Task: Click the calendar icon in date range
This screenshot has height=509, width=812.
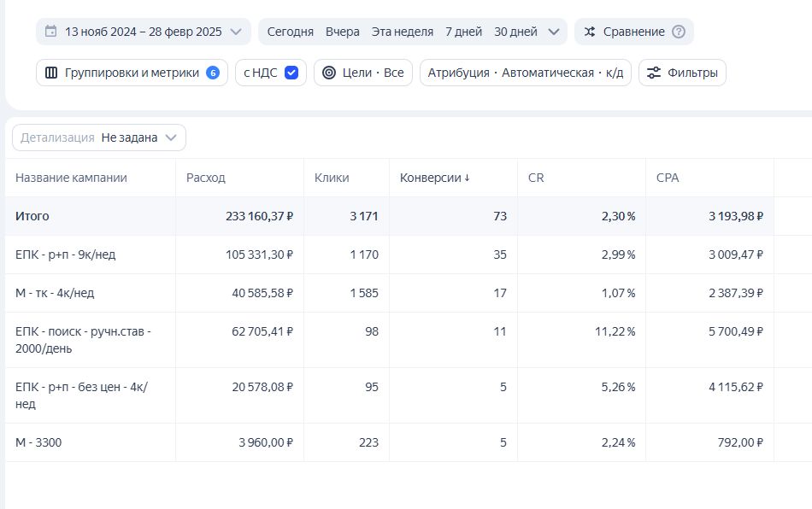Action: [51, 32]
